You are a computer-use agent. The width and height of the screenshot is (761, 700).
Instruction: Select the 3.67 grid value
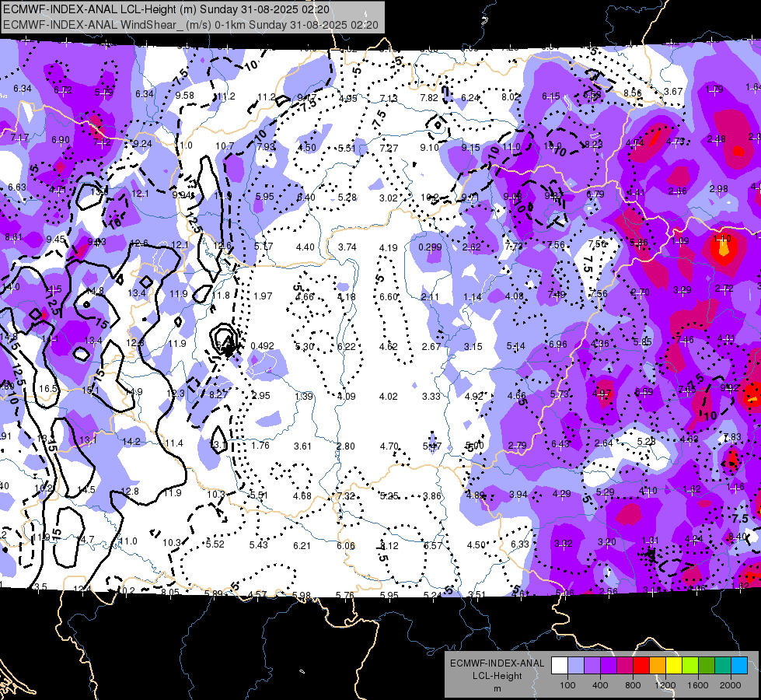pos(673,91)
